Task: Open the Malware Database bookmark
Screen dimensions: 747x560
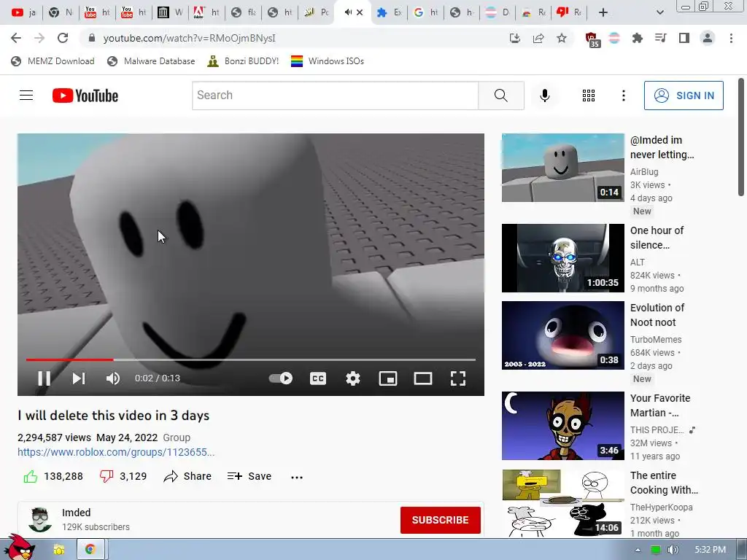Action: click(152, 61)
